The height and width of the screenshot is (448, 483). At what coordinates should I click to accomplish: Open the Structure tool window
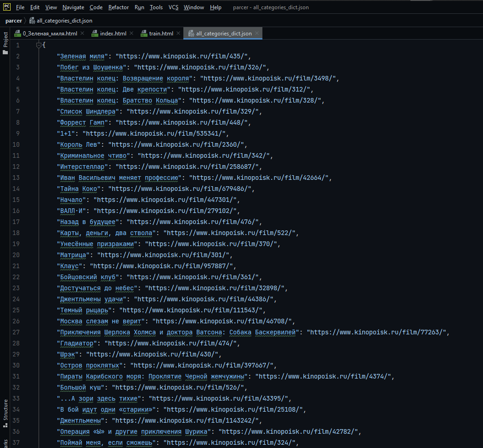[x=5, y=414]
